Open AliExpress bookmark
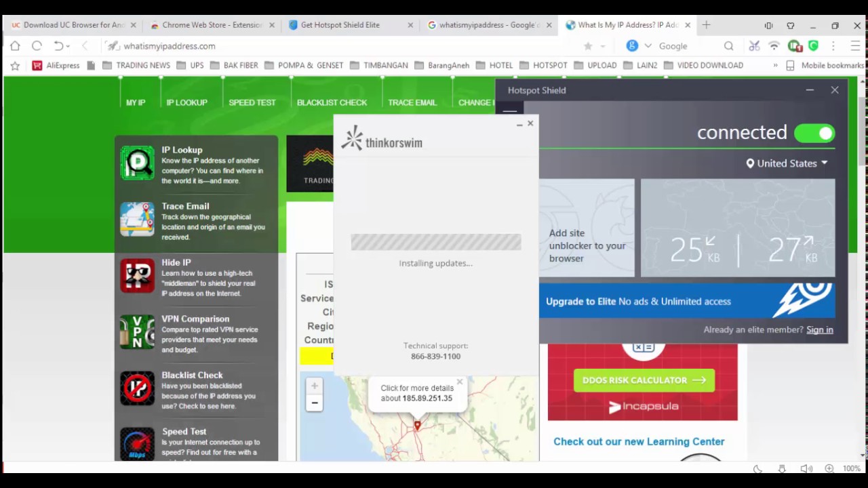The image size is (868, 488). pyautogui.click(x=56, y=66)
